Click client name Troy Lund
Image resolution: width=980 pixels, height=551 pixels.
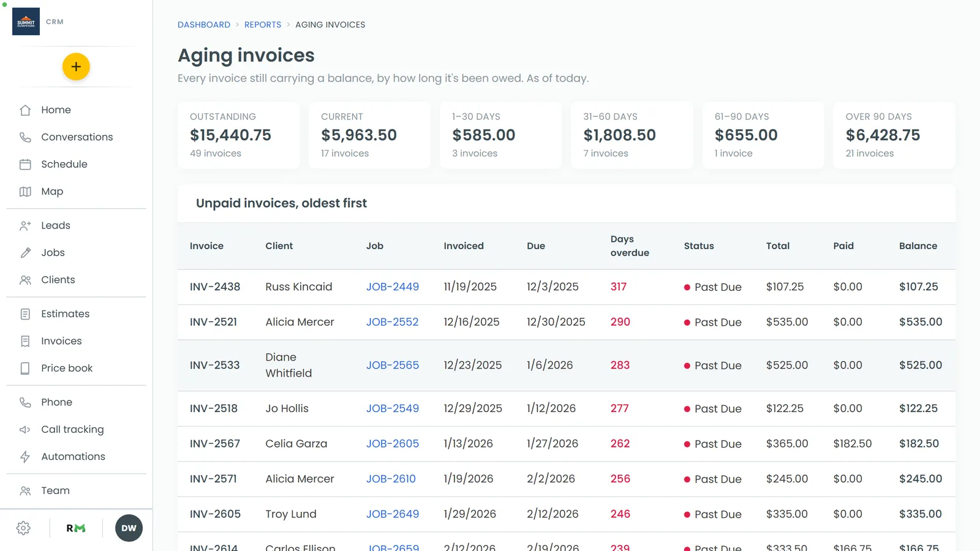tap(291, 514)
